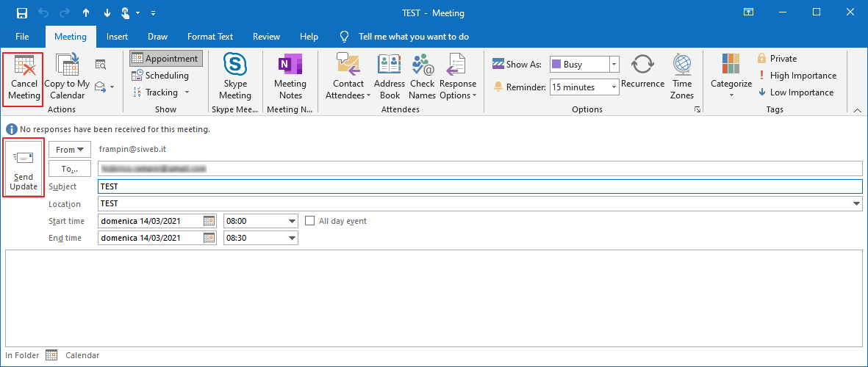Screen dimensions: 868x367
Task: Open the Tracking dropdown
Action: (x=160, y=92)
